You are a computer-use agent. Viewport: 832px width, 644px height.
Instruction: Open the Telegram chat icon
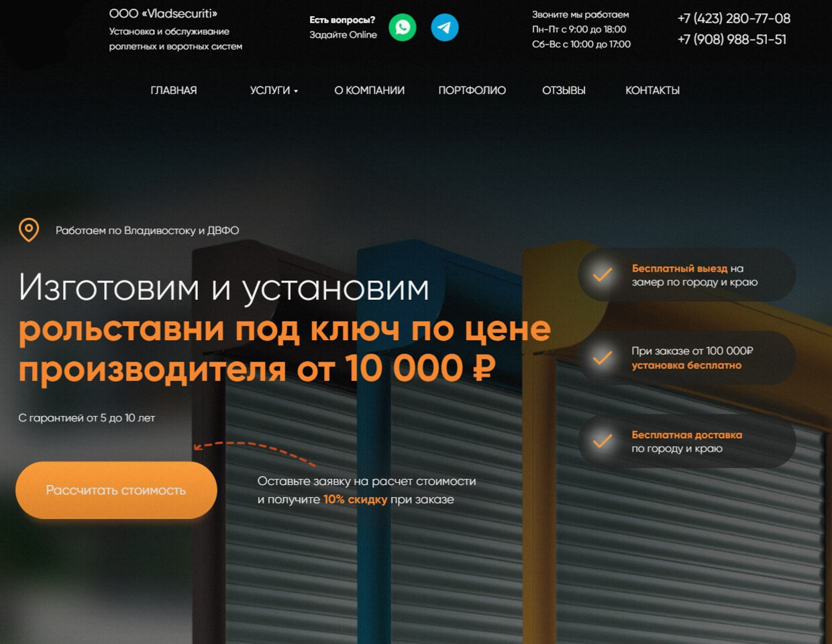(x=444, y=28)
